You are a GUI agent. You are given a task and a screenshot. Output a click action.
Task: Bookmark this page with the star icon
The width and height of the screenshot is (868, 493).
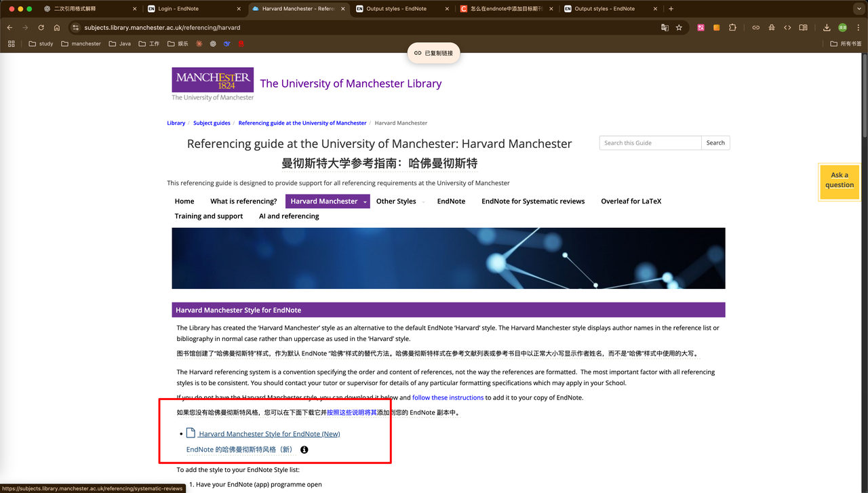pyautogui.click(x=679, y=28)
